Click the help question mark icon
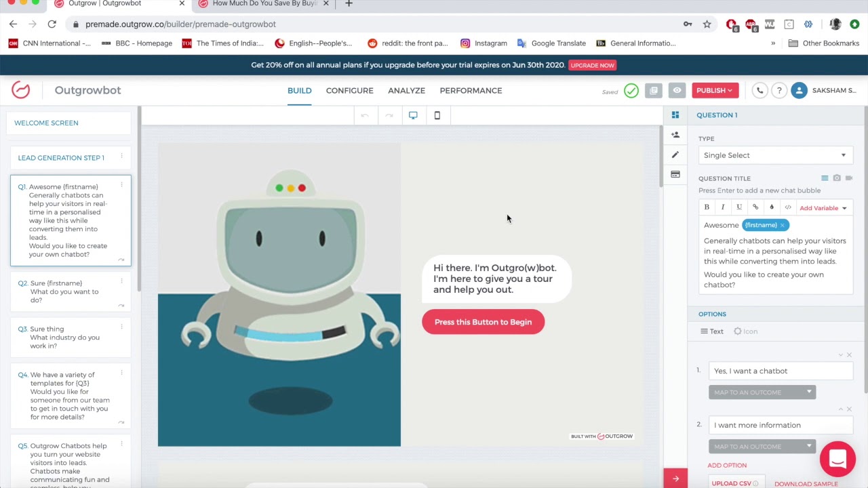Viewport: 868px width, 488px height. point(778,90)
